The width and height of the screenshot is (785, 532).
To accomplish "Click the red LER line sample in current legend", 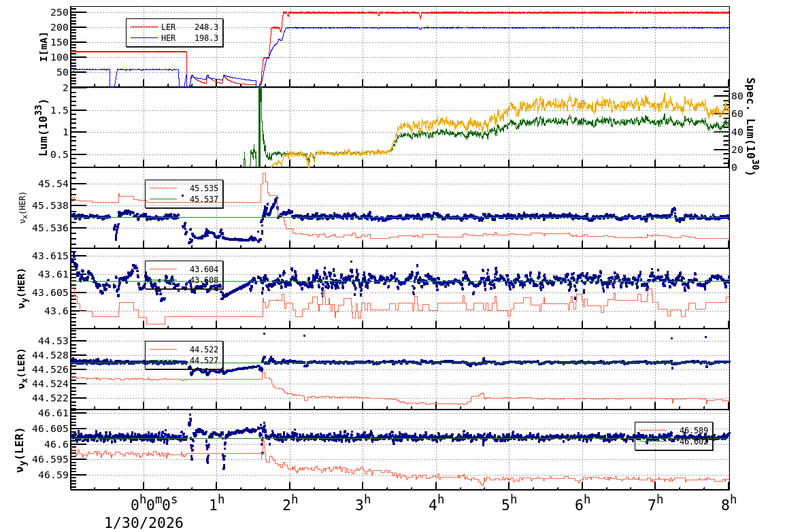I will 144,27.
